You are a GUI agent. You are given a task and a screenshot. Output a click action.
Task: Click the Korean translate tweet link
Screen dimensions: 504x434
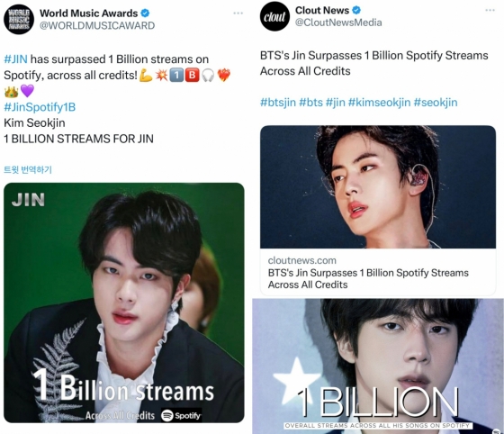(28, 169)
